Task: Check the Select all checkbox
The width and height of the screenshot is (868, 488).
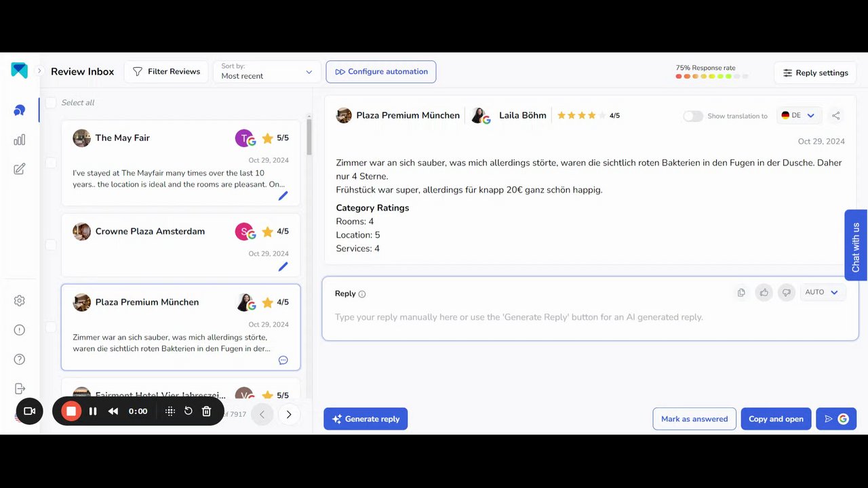Action: coord(51,103)
